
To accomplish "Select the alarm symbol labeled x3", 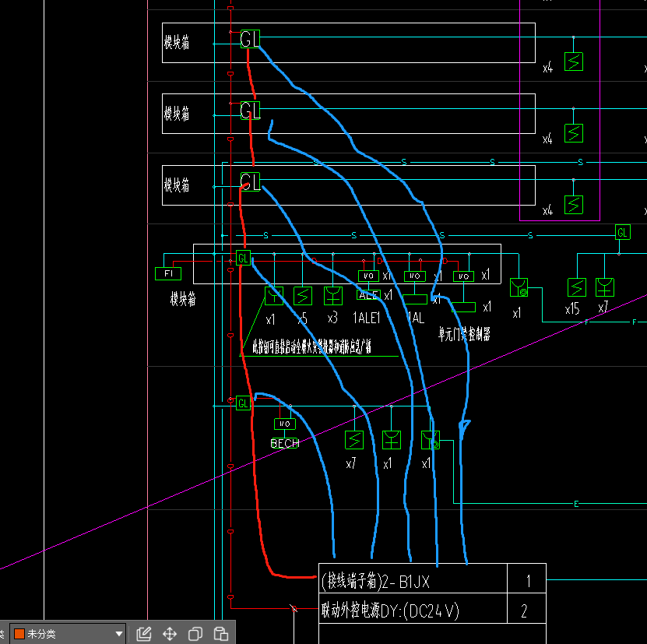I will point(333,296).
